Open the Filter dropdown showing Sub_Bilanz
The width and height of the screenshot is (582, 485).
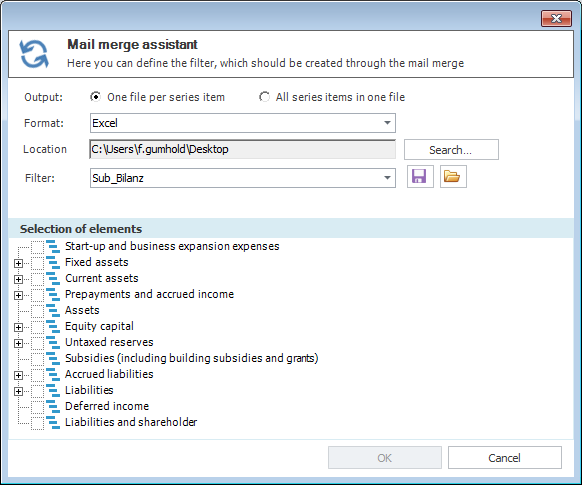tap(243, 178)
